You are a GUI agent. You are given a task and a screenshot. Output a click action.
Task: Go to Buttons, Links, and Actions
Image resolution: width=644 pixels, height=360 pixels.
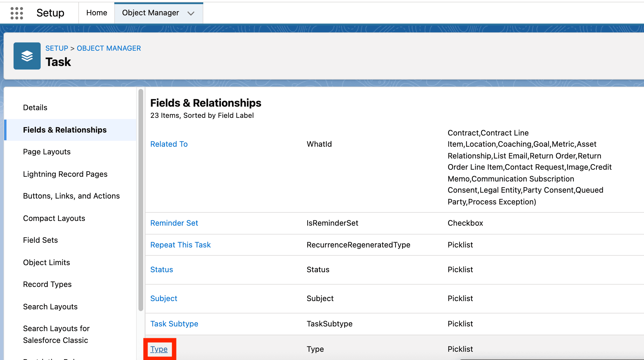(71, 196)
